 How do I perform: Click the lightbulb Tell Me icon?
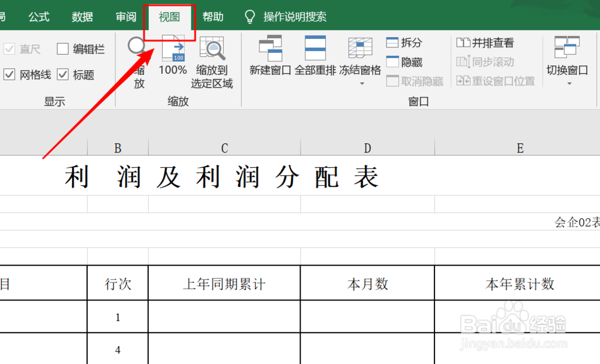[x=250, y=17]
